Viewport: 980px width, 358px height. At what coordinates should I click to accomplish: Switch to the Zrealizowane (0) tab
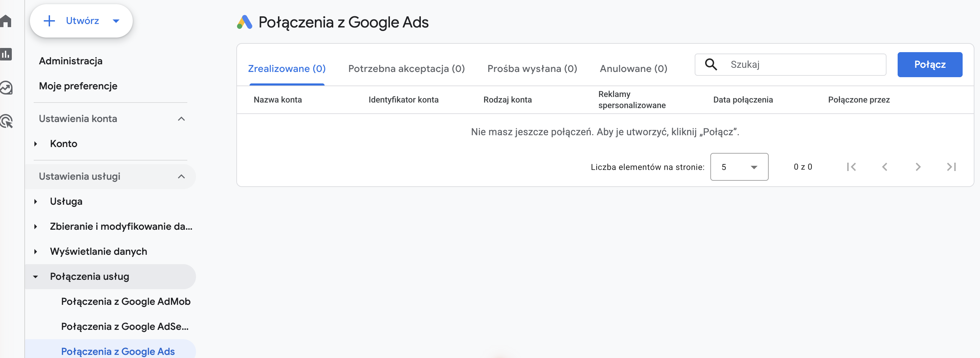pos(287,68)
